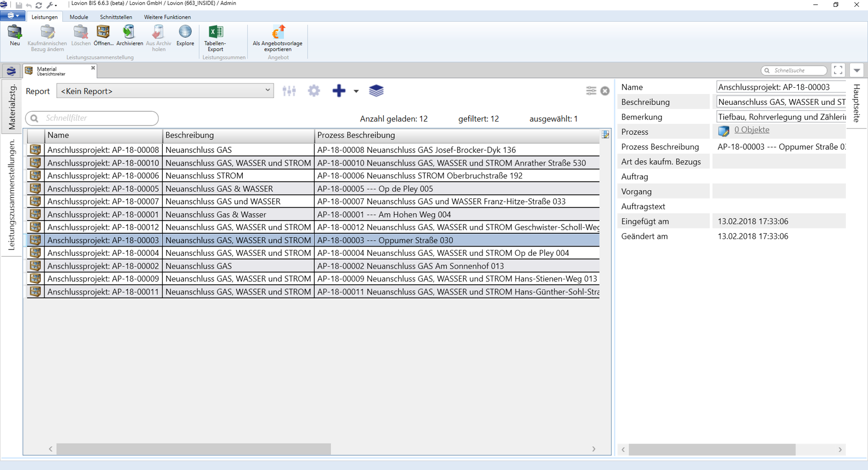This screenshot has width=868, height=470.
Task: Toggle fullscreen icon next to Schnellsuche
Action: tap(838, 71)
